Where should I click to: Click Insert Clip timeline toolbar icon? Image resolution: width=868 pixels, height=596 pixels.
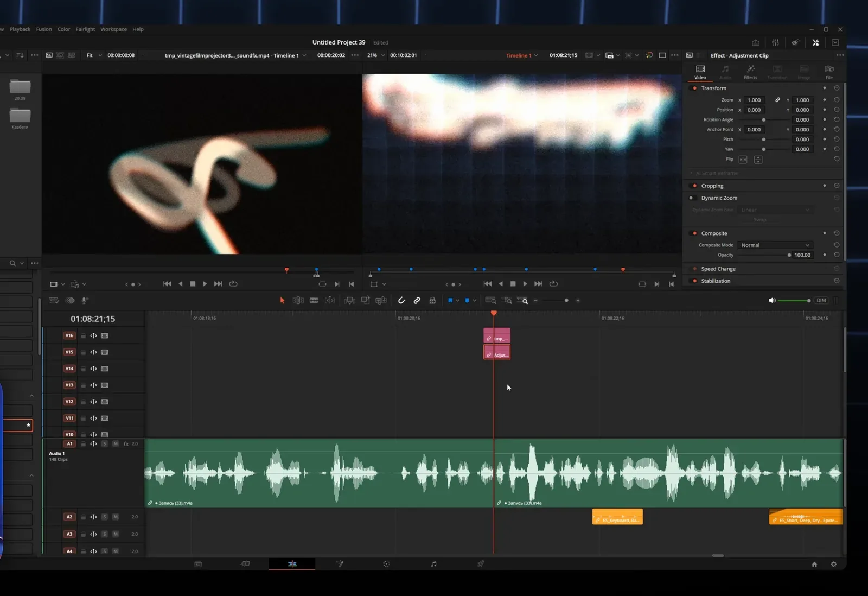coord(350,300)
